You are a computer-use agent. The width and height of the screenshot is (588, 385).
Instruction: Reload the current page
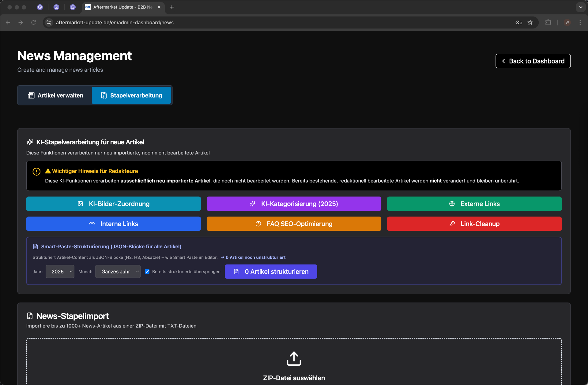[33, 22]
